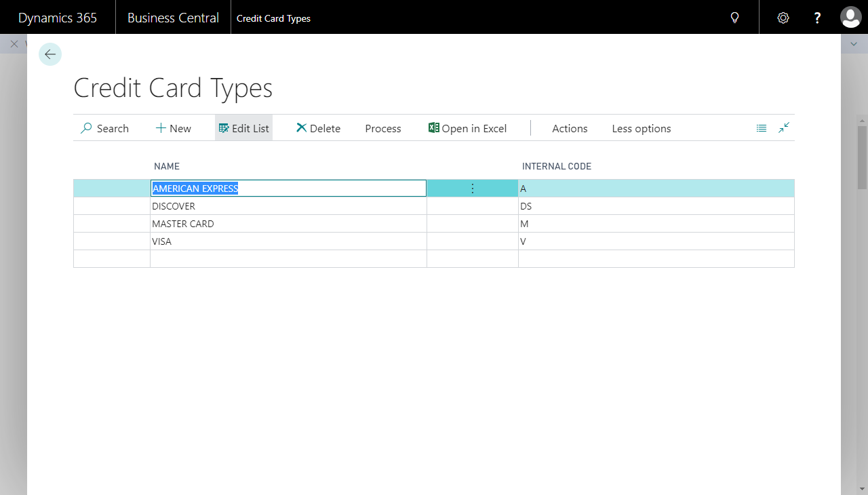Image resolution: width=868 pixels, height=495 pixels.
Task: Click the Dynamics 365 link
Action: click(58, 18)
